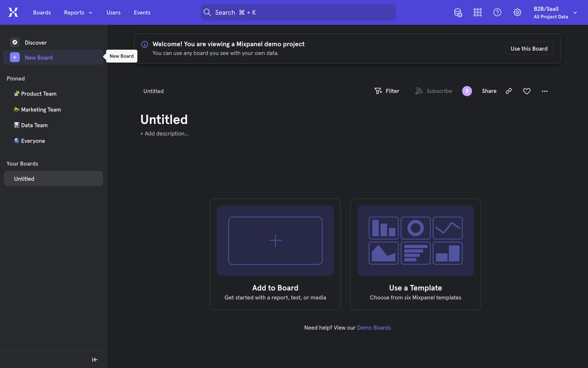
Task: Open the Everyone pinned board
Action: tap(29, 141)
